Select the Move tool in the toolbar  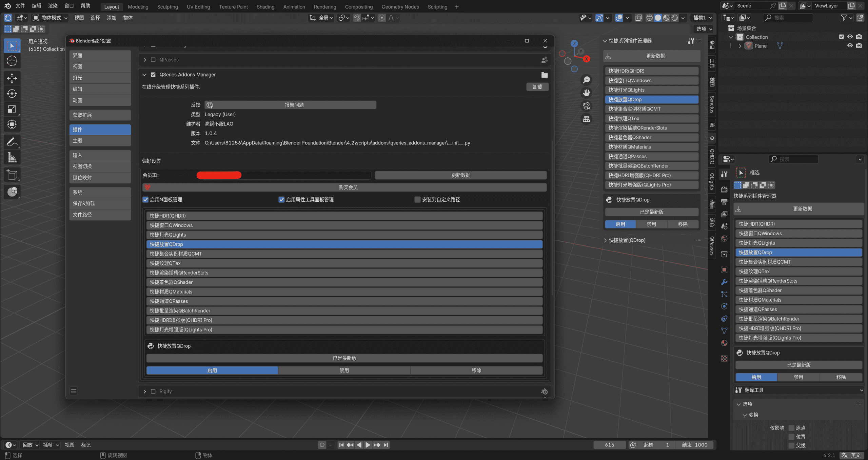[x=12, y=78]
